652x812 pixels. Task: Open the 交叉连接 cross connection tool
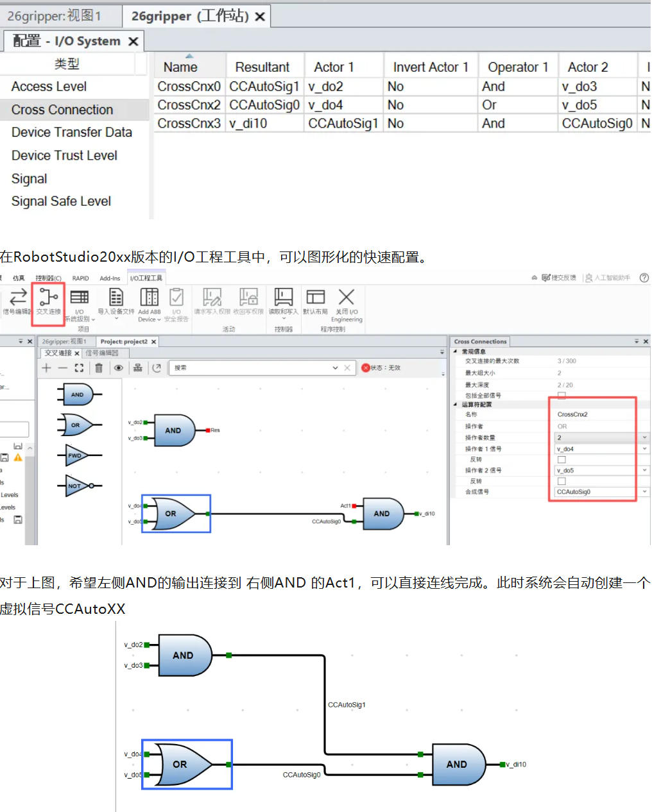(x=48, y=300)
